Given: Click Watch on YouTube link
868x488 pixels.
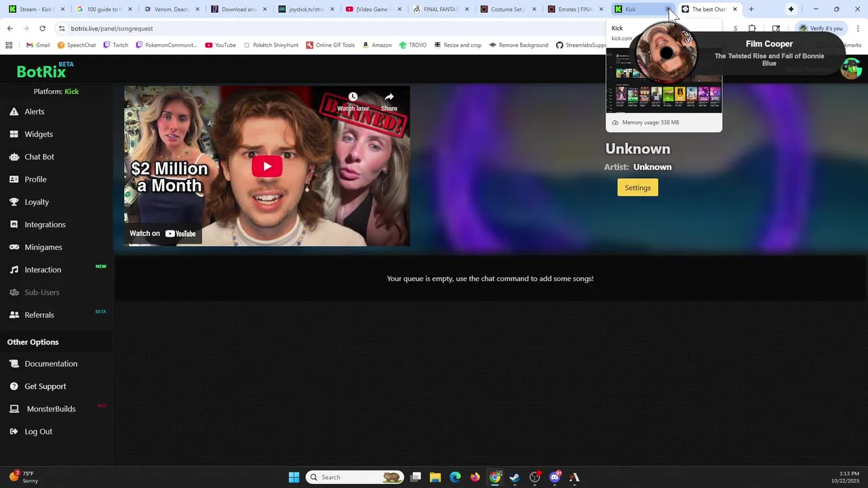Looking at the screenshot, I should tap(163, 233).
